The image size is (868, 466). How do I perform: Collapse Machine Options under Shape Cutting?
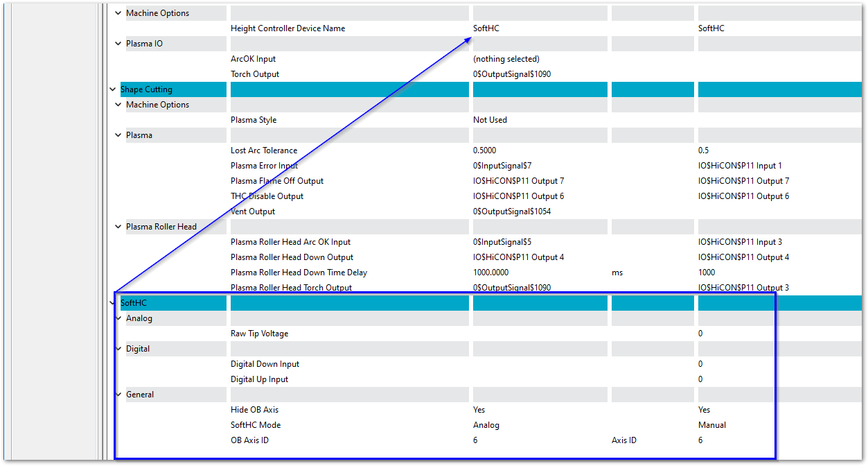pyautogui.click(x=118, y=105)
